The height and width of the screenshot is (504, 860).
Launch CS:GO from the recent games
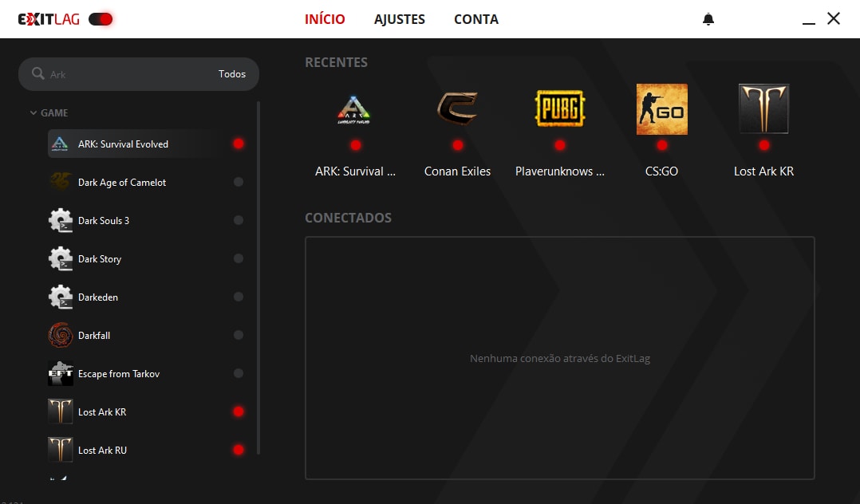(x=661, y=109)
